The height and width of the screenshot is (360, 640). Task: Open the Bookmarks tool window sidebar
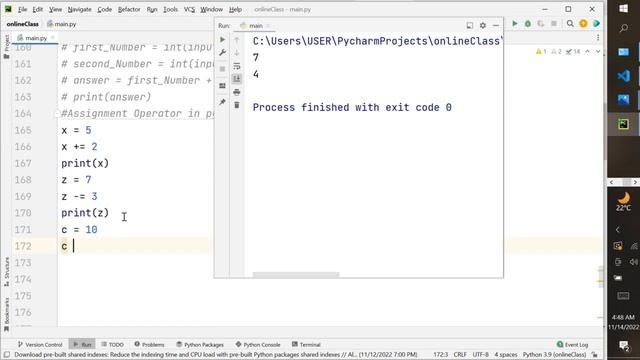coord(7,315)
